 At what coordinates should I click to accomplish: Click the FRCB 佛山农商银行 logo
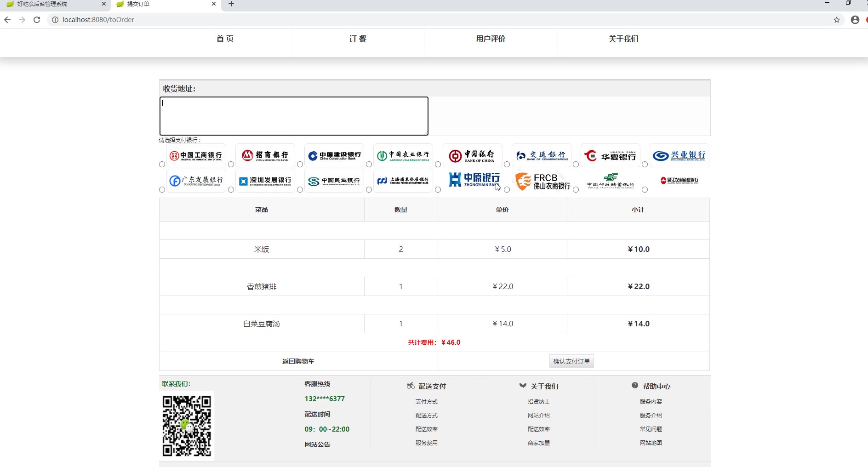[541, 181]
